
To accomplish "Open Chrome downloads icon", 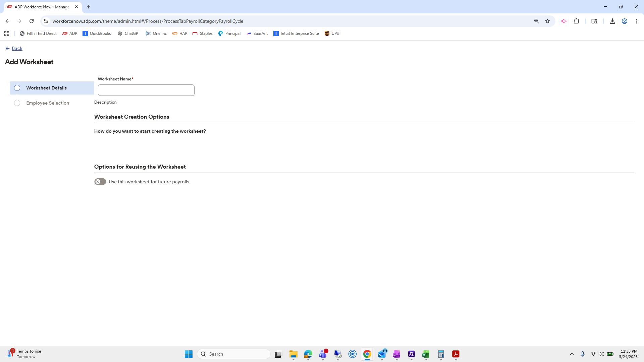I will (612, 21).
